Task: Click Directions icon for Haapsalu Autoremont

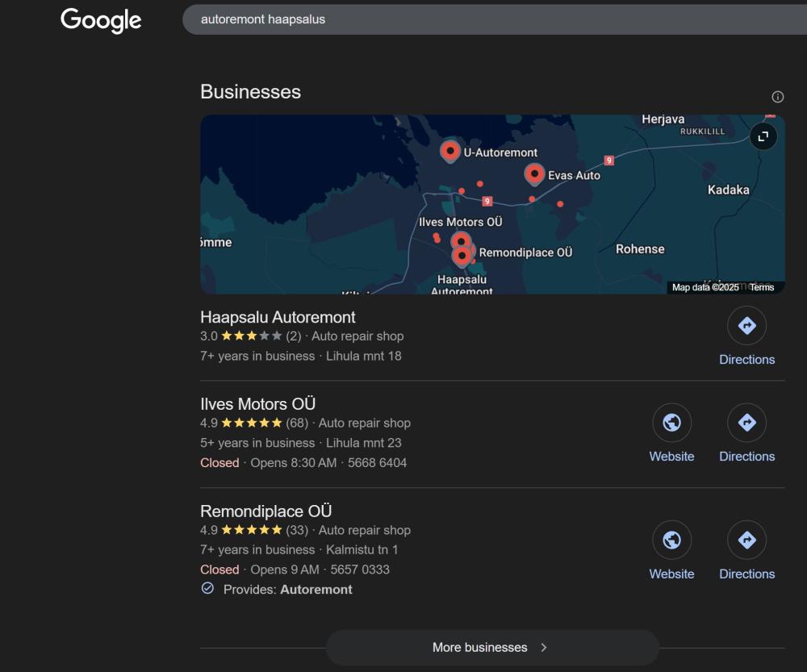Action: click(x=746, y=326)
